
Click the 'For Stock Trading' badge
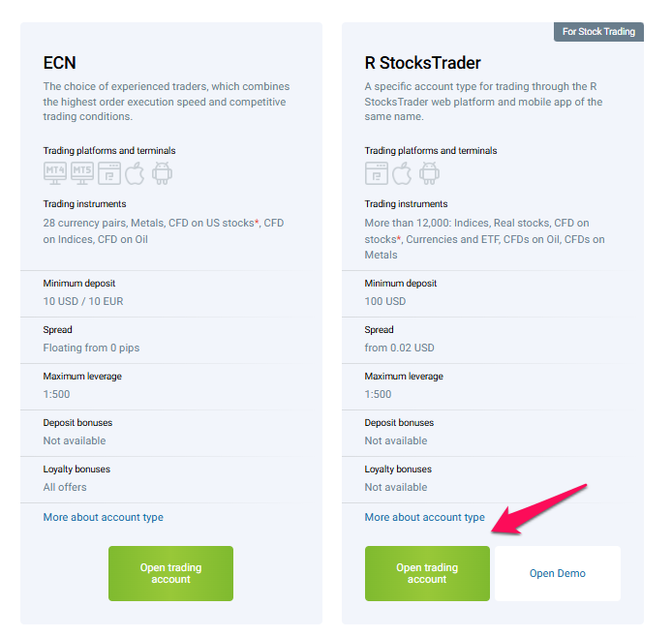point(598,32)
